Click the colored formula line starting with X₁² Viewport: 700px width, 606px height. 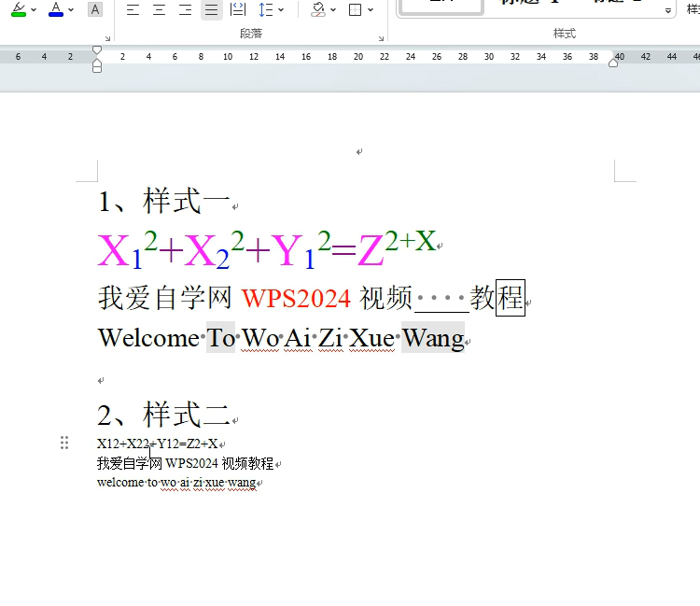point(267,249)
